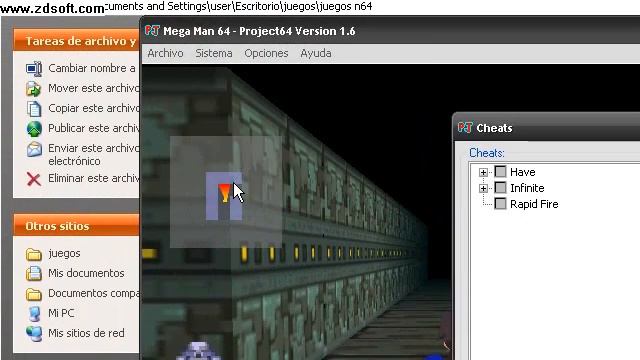The height and width of the screenshot is (360, 640).
Task: Open the Mis sitios de red link
Action: pyautogui.click(x=86, y=333)
